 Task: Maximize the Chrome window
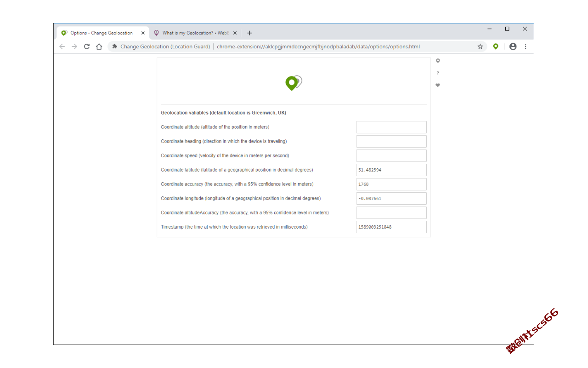tap(507, 29)
